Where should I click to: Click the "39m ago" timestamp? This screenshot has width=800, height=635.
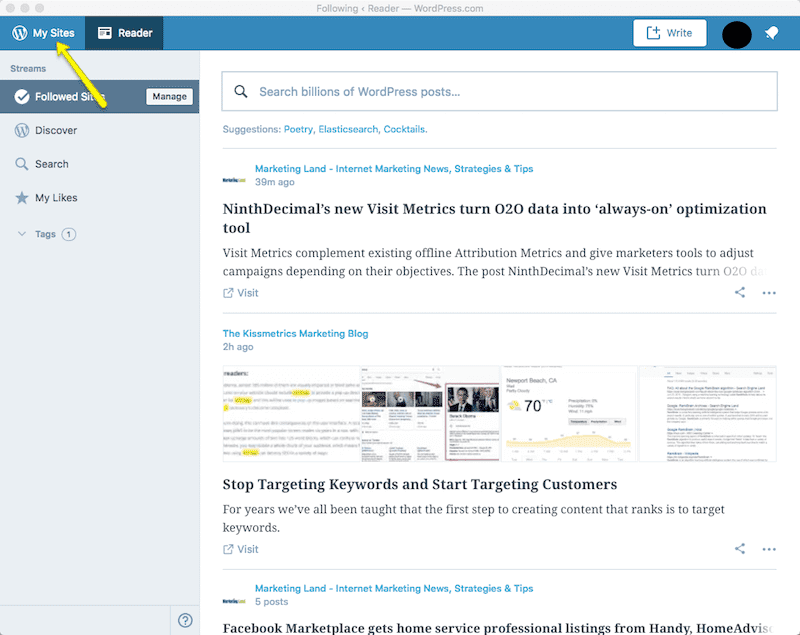pyautogui.click(x=274, y=182)
